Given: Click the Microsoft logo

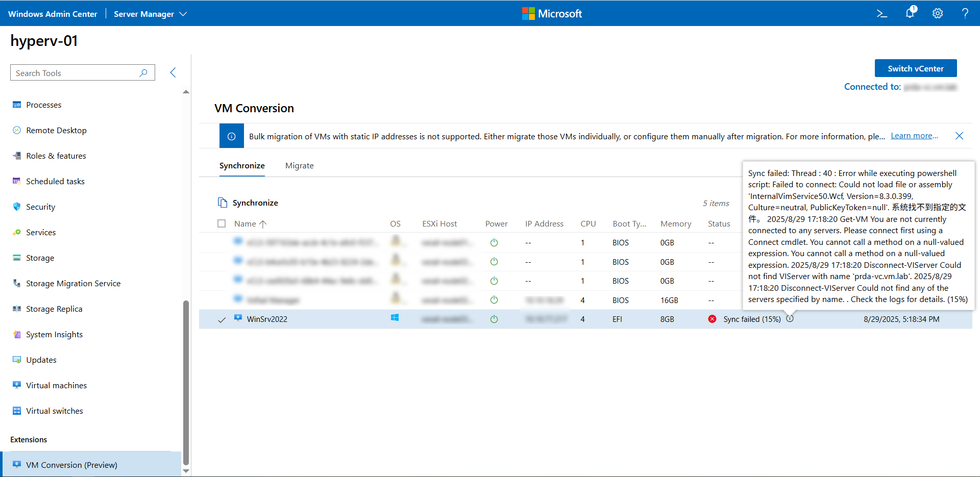Looking at the screenshot, I should pyautogui.click(x=552, y=13).
